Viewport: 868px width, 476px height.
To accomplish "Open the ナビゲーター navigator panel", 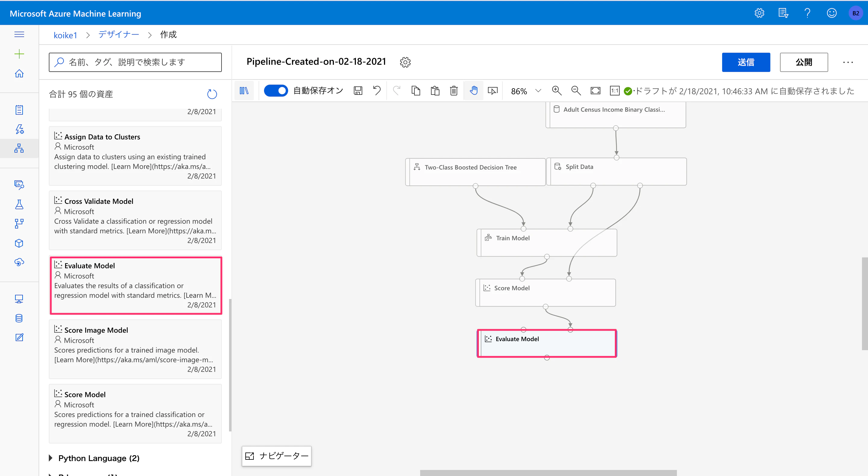I will (x=276, y=456).
